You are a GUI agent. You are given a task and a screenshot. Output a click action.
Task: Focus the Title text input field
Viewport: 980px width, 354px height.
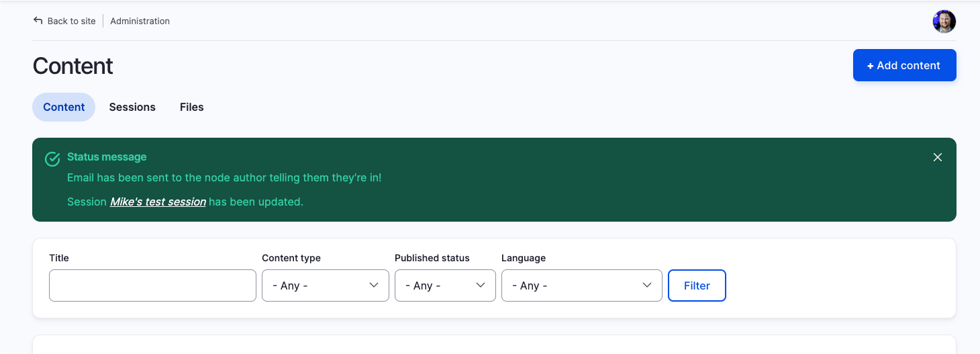coord(152,285)
